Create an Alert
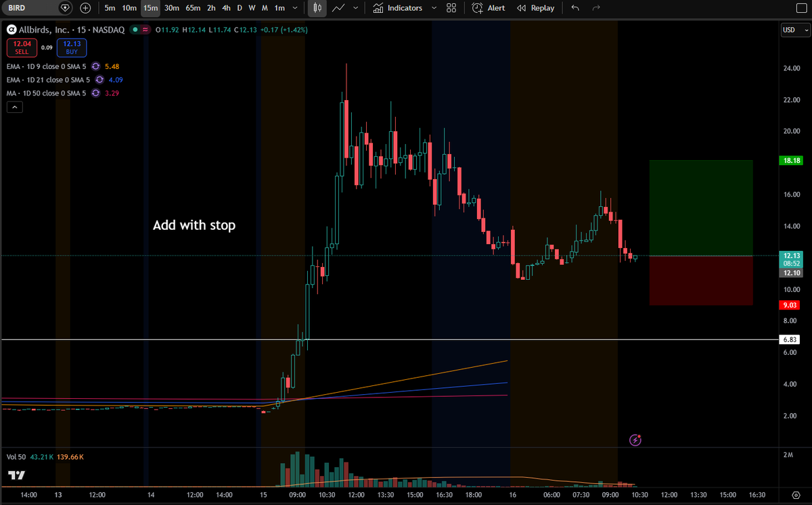 (x=489, y=8)
